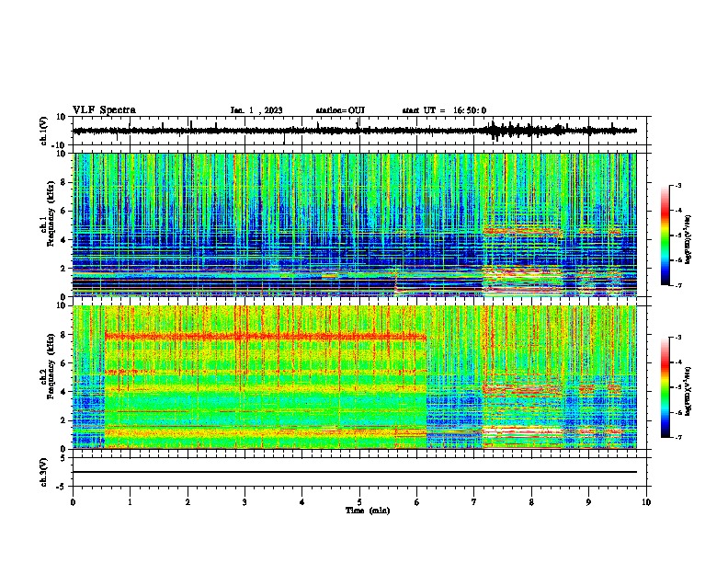Viewport: 728px width, 563px height.
Task: Click the "4" kHz tick on ch.1 spectrogram axis
Action: [64, 240]
